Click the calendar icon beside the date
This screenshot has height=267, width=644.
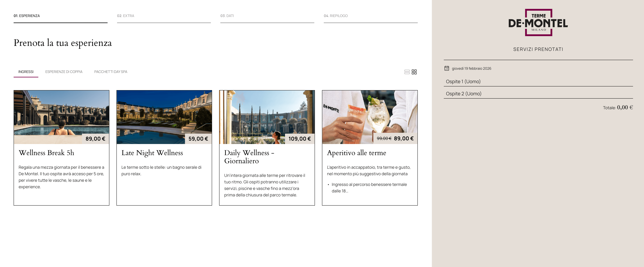click(x=446, y=68)
